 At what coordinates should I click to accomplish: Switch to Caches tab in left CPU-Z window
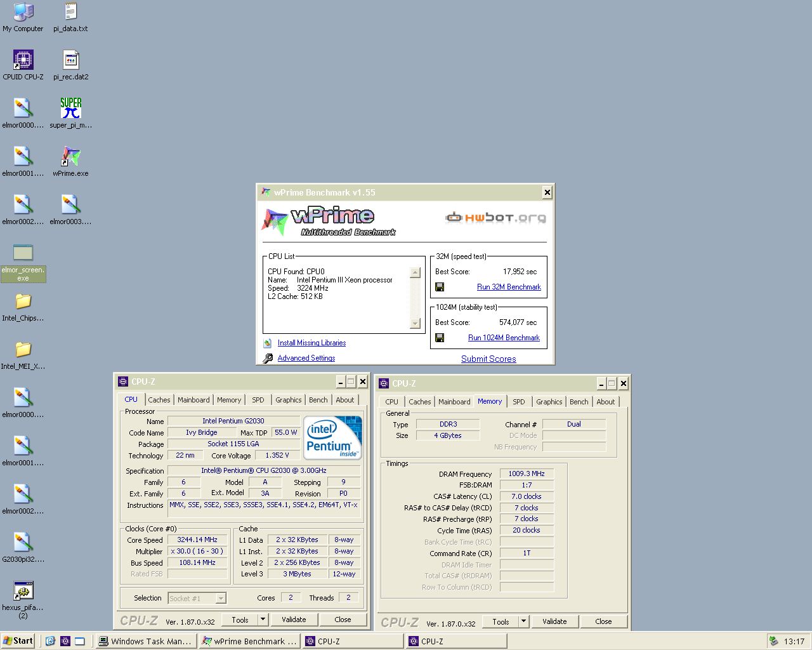159,400
